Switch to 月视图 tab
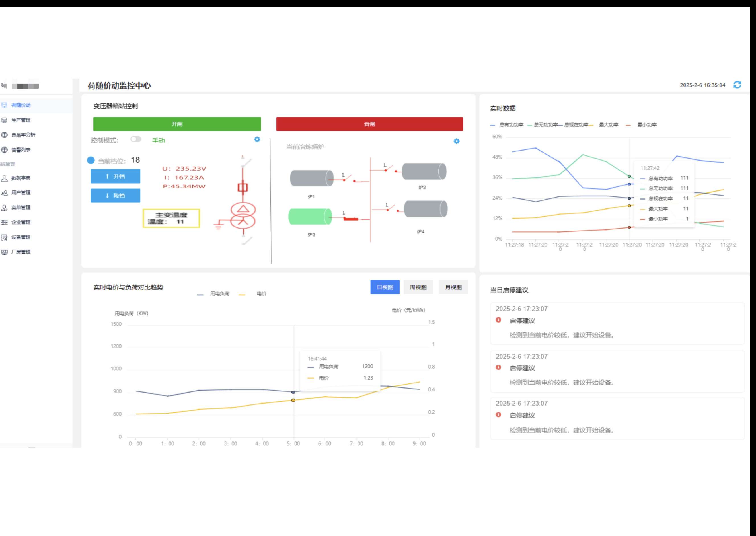This screenshot has height=536, width=756. (x=453, y=287)
